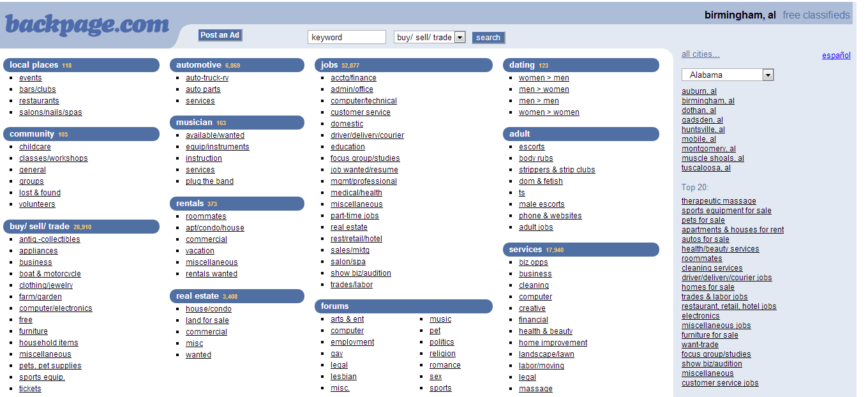868x397 pixels.
Task: Open the restaurants link
Action: pyautogui.click(x=39, y=101)
